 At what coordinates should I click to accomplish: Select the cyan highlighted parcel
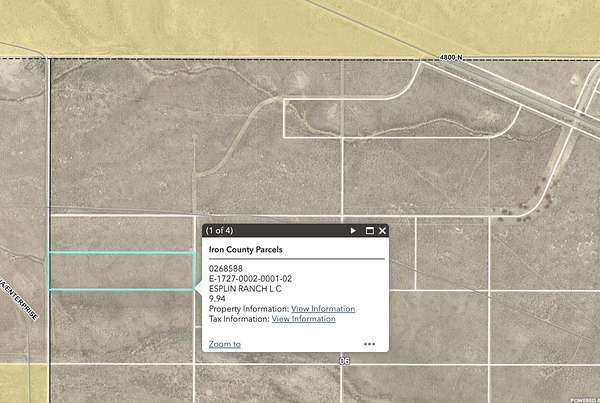(x=120, y=270)
